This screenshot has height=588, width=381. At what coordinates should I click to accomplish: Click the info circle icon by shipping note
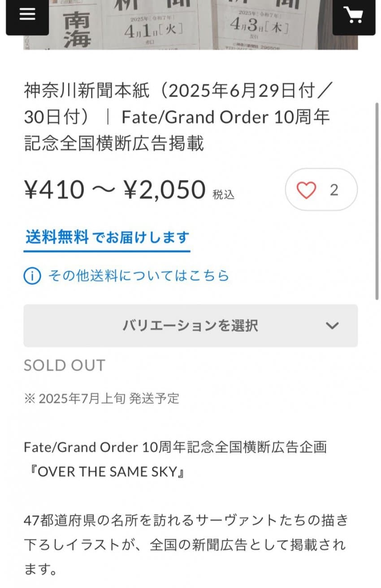point(32,275)
